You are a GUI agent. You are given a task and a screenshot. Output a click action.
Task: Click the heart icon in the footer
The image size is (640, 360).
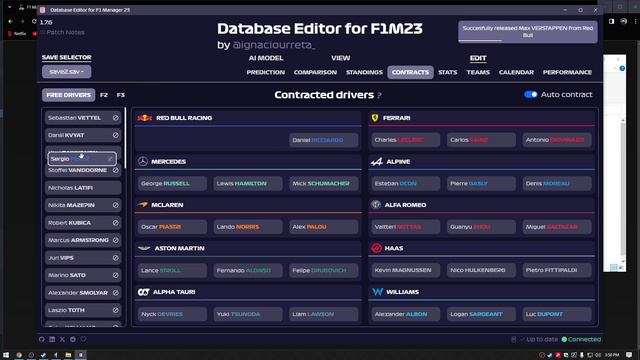pyautogui.click(x=83, y=339)
